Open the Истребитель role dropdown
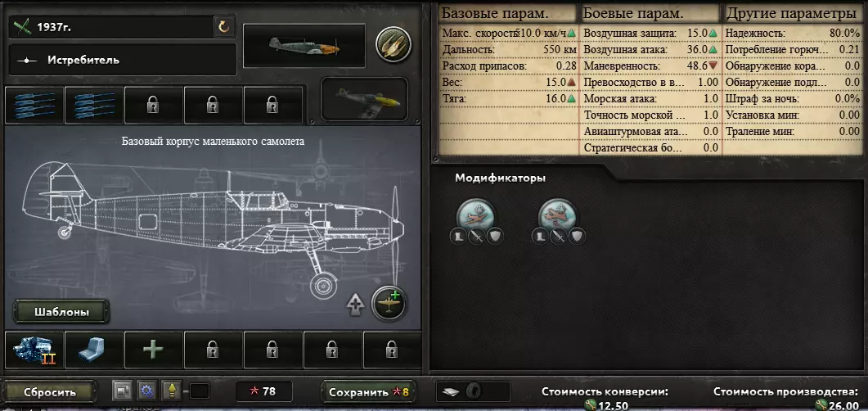 (123, 60)
